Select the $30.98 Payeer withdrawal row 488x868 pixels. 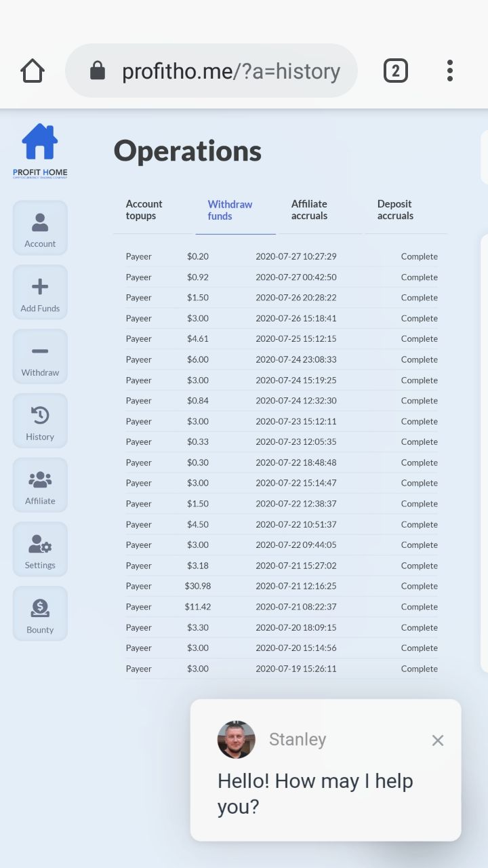point(281,586)
